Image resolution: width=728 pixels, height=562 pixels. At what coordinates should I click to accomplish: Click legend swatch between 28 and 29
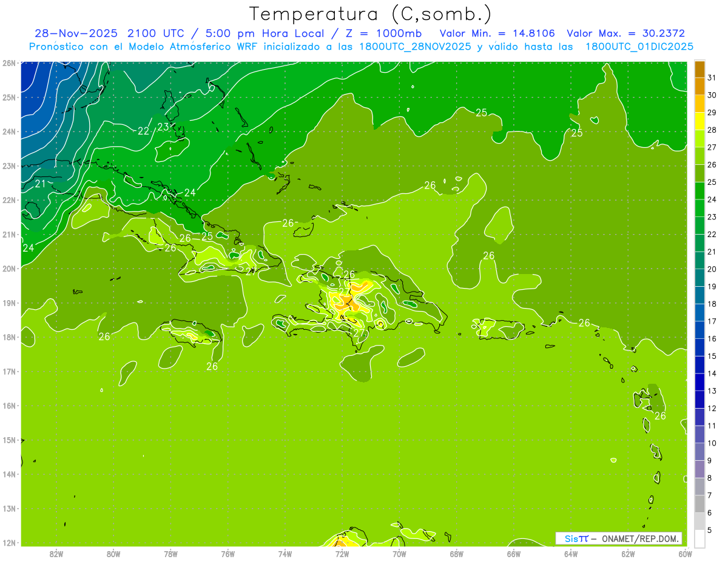699,121
